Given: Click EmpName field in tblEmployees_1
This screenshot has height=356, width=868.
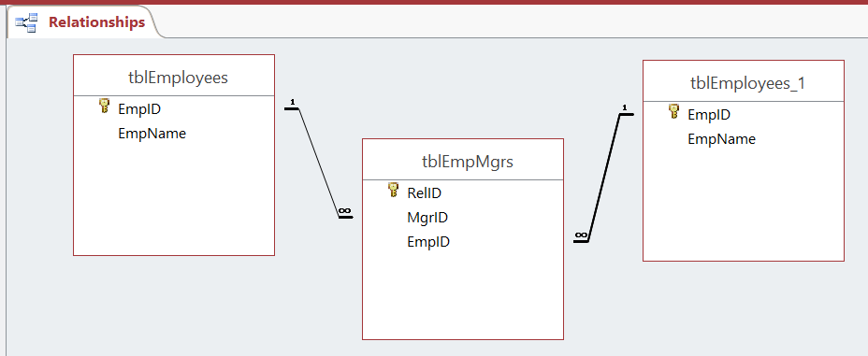Looking at the screenshot, I should click(x=722, y=138).
